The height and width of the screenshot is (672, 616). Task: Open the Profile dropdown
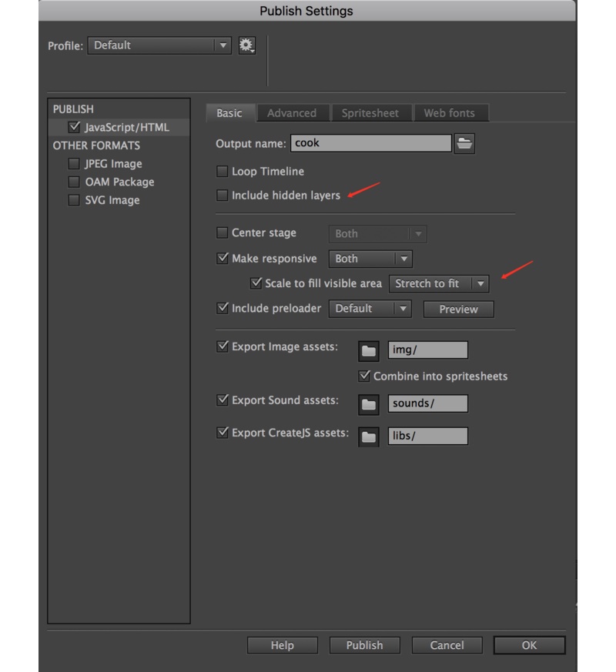[159, 45]
